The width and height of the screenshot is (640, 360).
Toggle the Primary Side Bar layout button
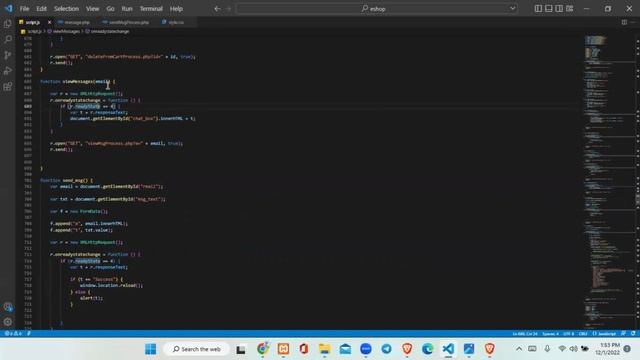538,9
